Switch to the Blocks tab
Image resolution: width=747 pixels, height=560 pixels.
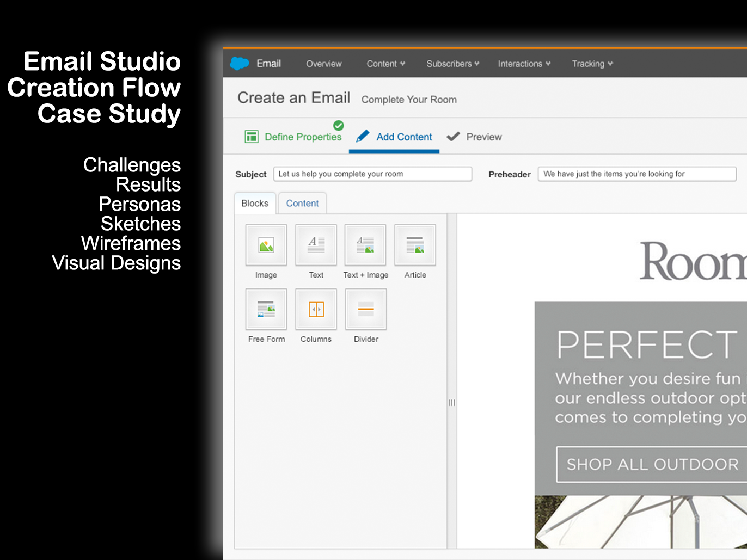pyautogui.click(x=255, y=203)
